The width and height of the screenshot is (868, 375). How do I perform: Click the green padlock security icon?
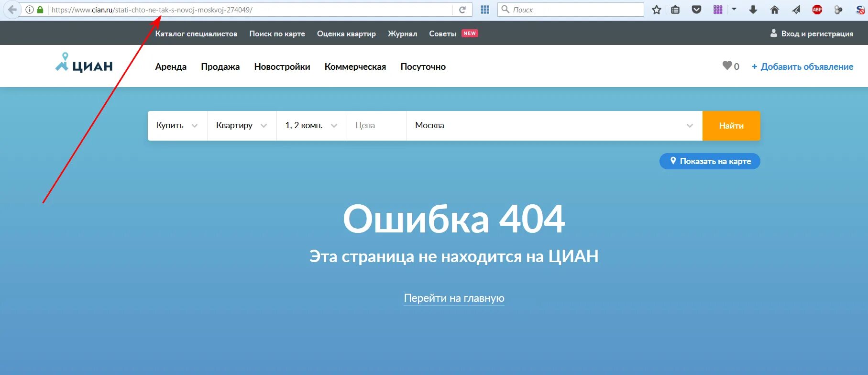coord(40,10)
